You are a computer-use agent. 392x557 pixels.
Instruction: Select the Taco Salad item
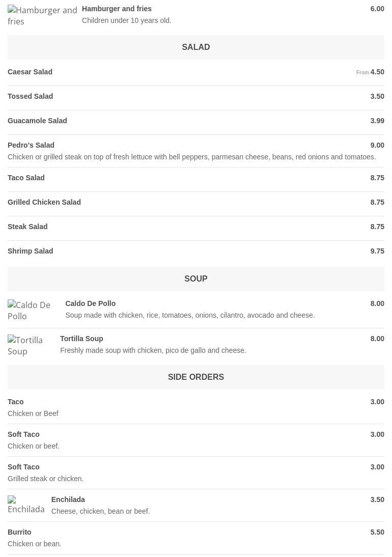click(26, 178)
